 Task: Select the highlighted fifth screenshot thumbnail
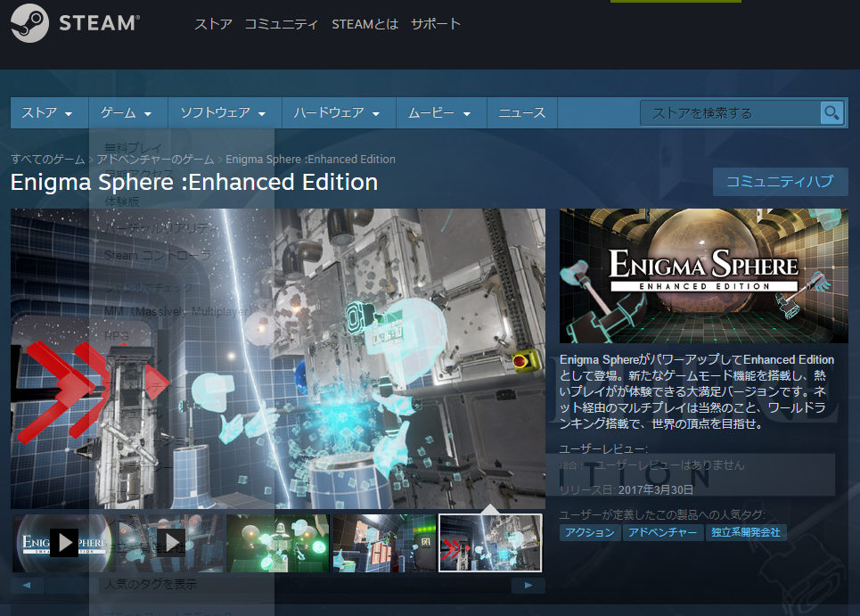coord(490,543)
